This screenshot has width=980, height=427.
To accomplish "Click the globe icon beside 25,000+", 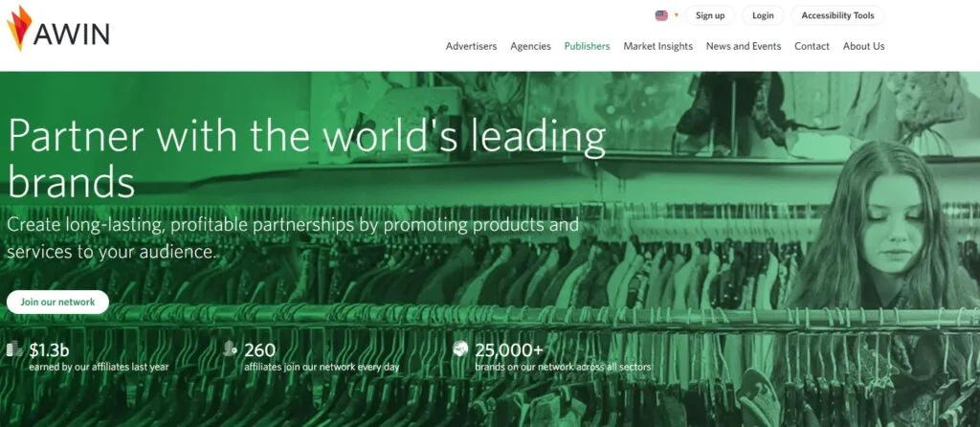I will click(460, 348).
